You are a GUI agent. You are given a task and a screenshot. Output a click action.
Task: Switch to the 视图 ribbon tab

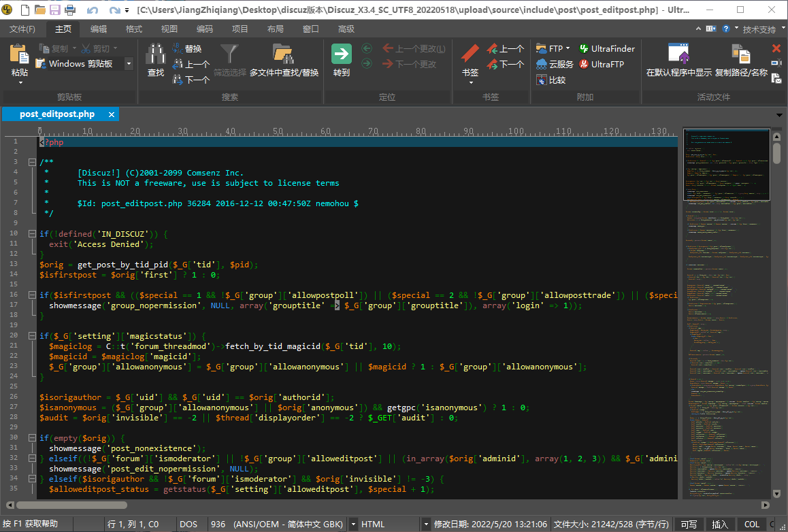pyautogui.click(x=169, y=29)
